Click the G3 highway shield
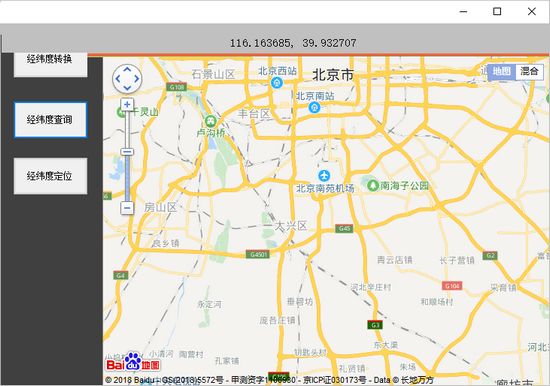The image size is (550, 386). pos(375,325)
